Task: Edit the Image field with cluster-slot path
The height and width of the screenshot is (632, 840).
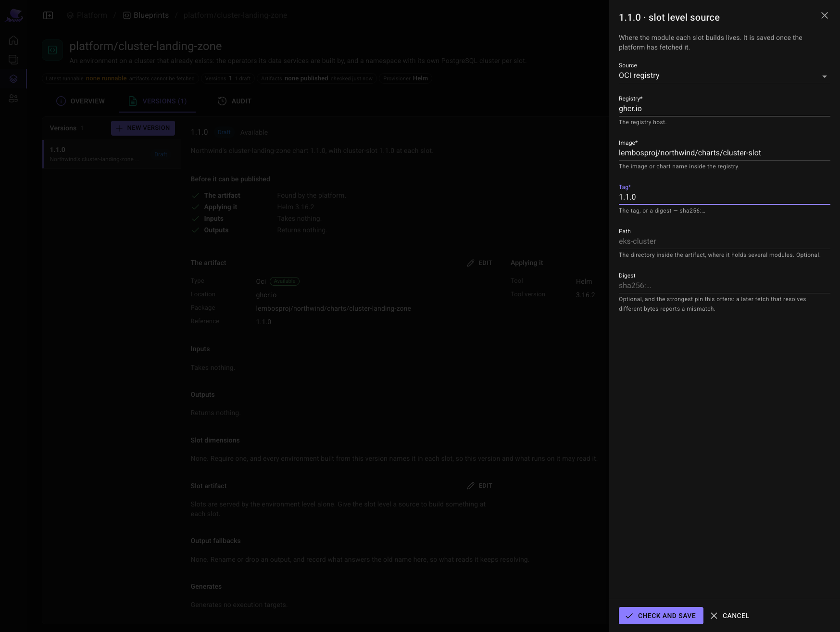Action: click(x=724, y=153)
